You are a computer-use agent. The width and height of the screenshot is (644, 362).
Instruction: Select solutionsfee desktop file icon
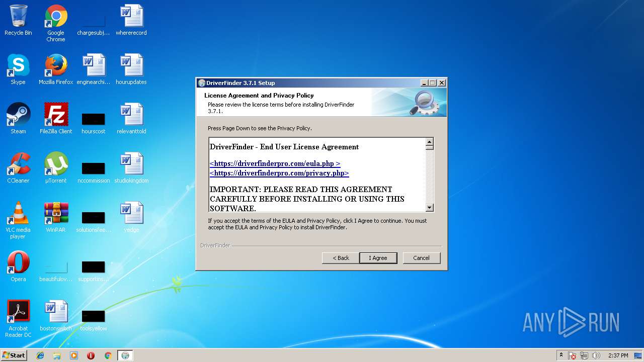pos(94,221)
